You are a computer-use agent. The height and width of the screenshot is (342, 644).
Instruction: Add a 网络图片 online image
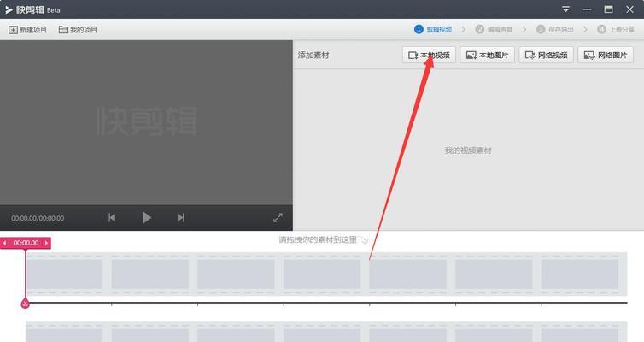click(606, 55)
